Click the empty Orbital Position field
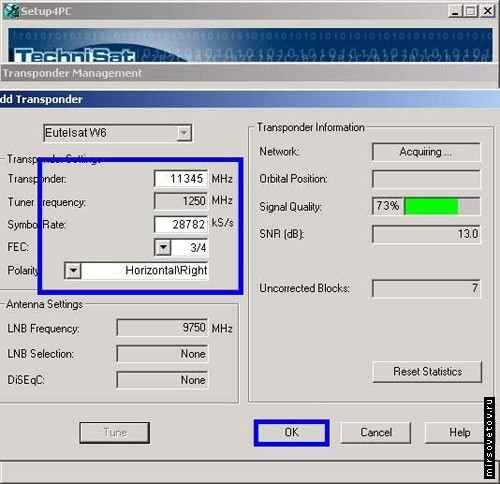 click(x=426, y=179)
